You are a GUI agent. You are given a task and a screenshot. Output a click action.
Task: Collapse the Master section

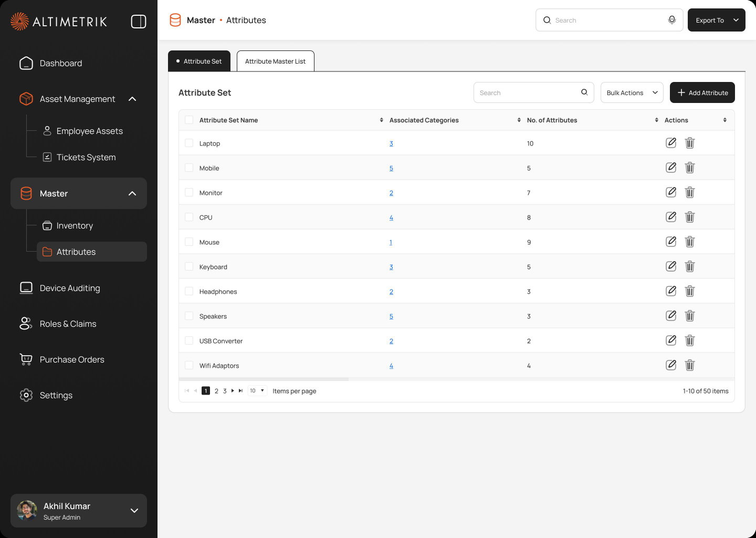pyautogui.click(x=132, y=193)
